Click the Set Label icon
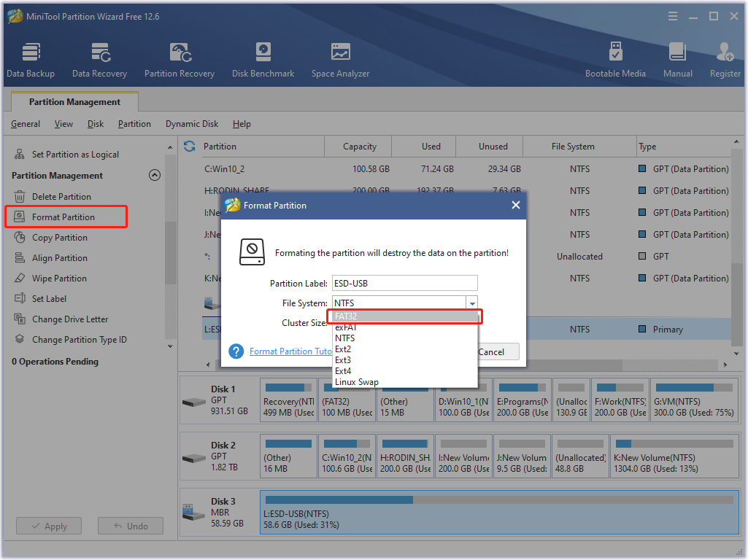The image size is (748, 560). point(20,298)
